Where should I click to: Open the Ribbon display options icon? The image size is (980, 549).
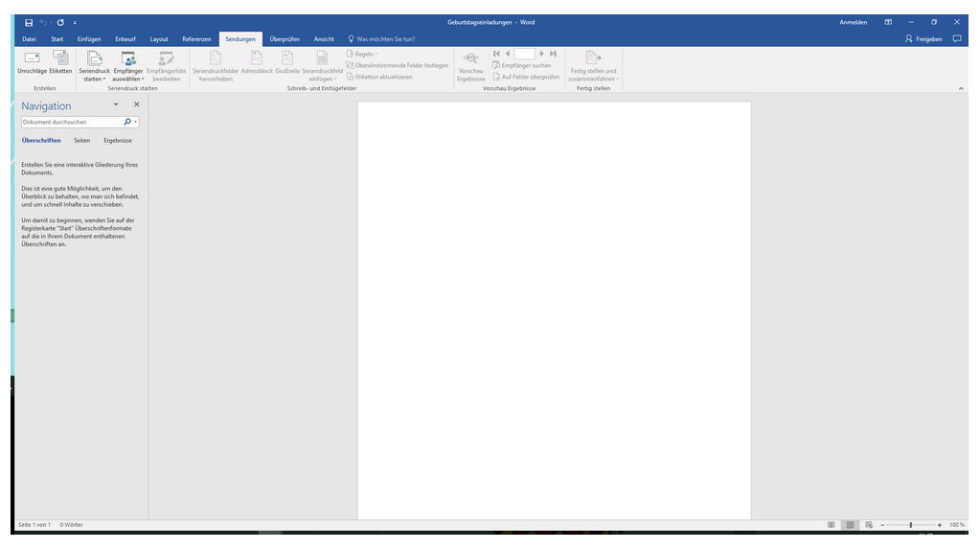pos(888,22)
